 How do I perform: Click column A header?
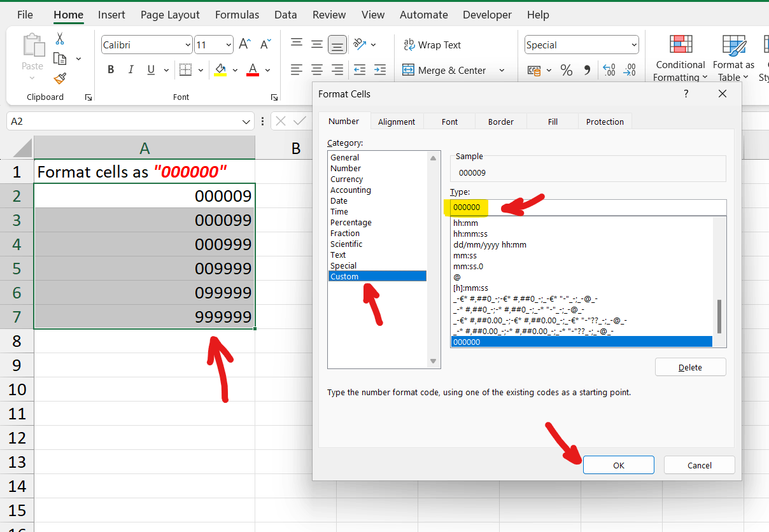(x=145, y=148)
